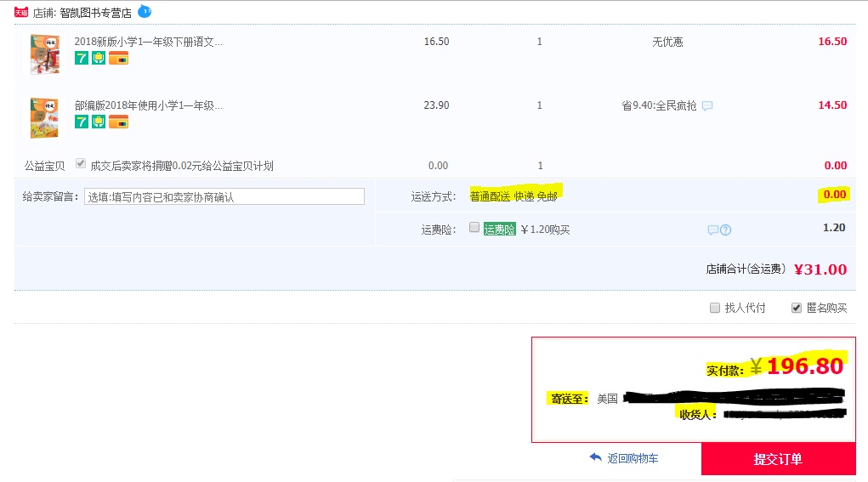Open the 2018新版小学1年级下册语文 product title
This screenshot has width=868, height=482.
coord(148,41)
